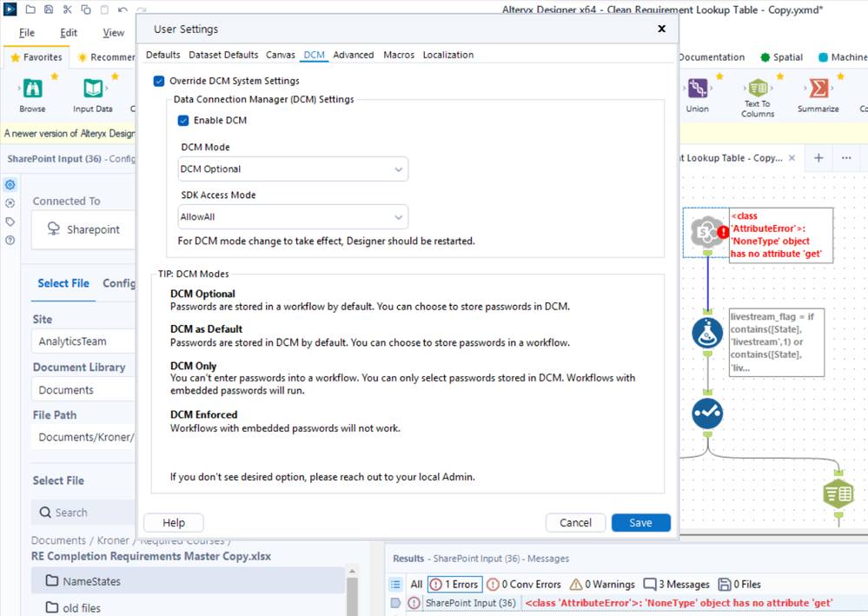The image size is (868, 616).
Task: Open the Favorites tool palette tab
Action: click(x=36, y=57)
